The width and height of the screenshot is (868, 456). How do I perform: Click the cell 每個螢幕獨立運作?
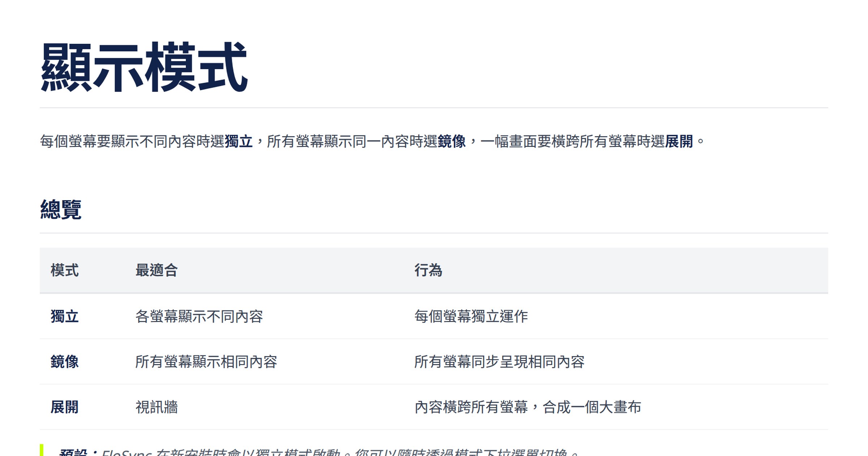pyautogui.click(x=471, y=316)
